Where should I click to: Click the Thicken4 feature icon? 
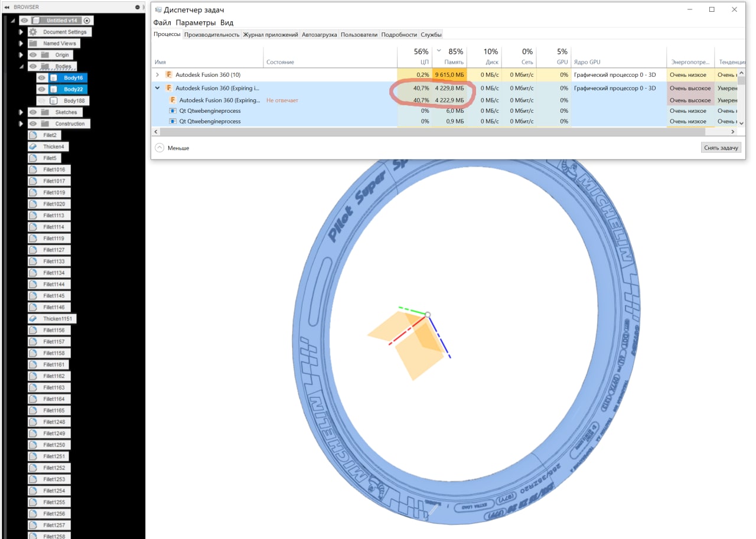tap(33, 146)
